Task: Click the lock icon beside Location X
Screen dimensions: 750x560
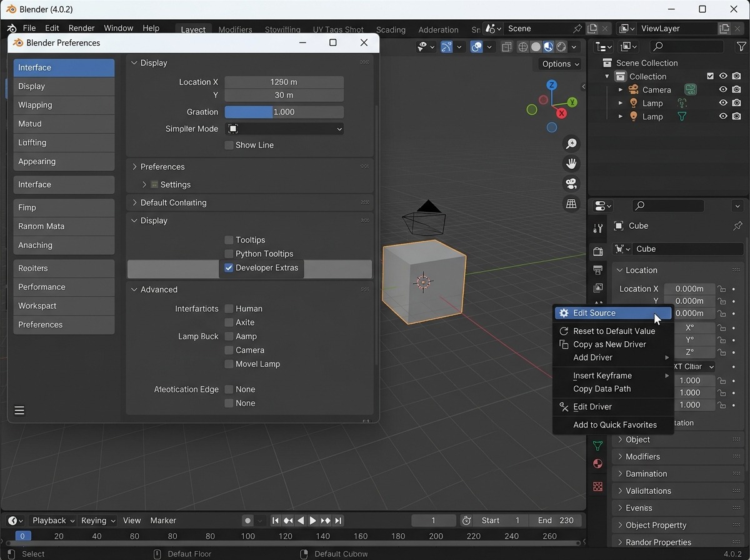Action: [721, 289]
